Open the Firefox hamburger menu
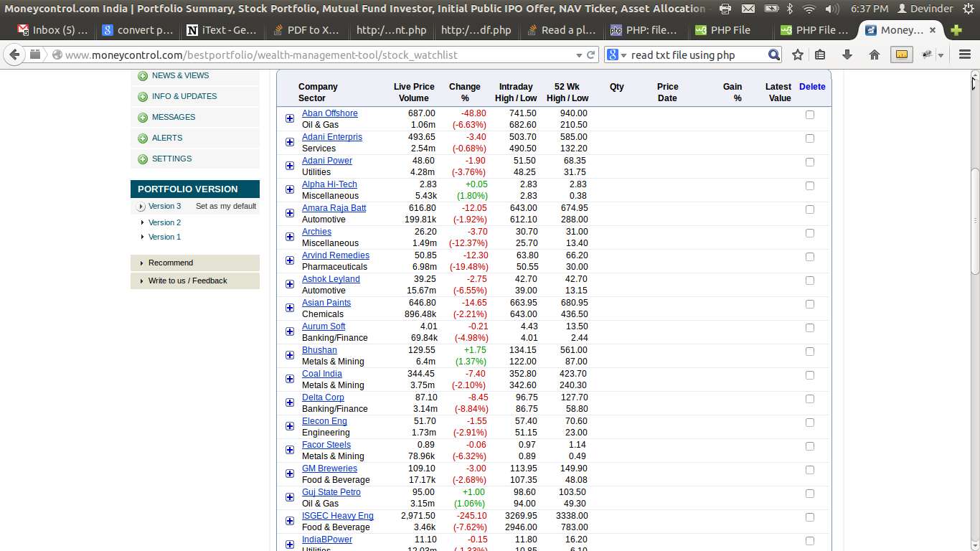 [965, 55]
